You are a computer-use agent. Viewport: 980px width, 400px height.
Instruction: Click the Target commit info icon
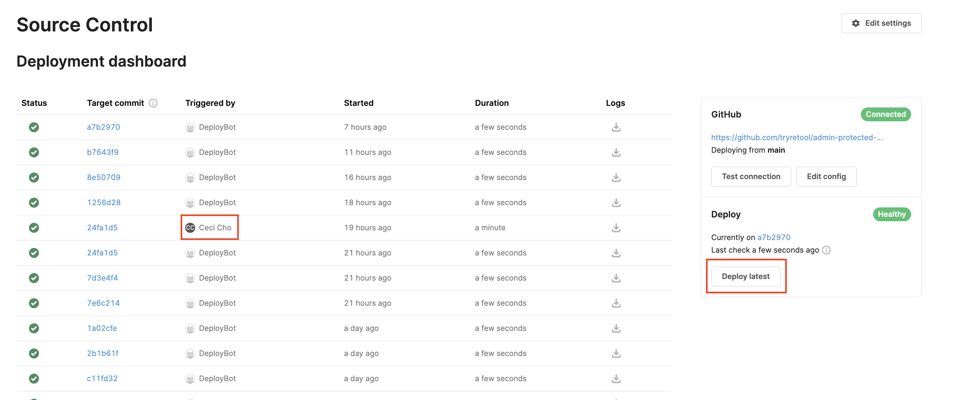pyautogui.click(x=153, y=103)
